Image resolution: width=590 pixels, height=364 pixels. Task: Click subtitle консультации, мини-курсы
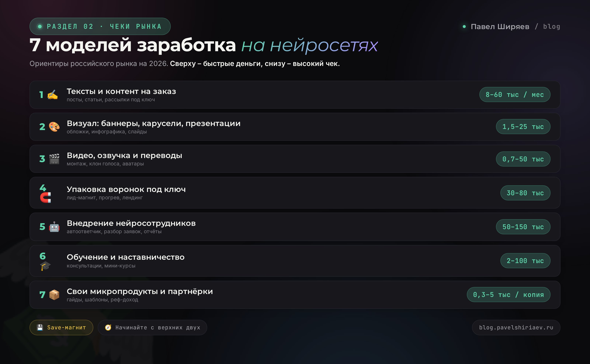tap(101, 266)
